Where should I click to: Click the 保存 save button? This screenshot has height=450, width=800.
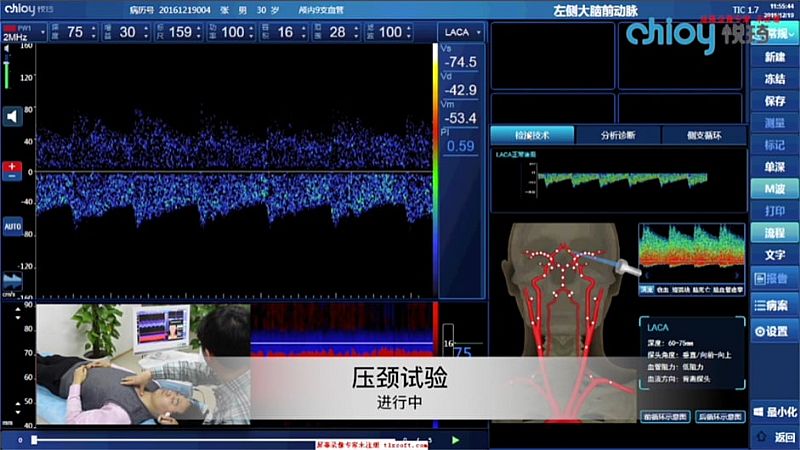pos(774,100)
